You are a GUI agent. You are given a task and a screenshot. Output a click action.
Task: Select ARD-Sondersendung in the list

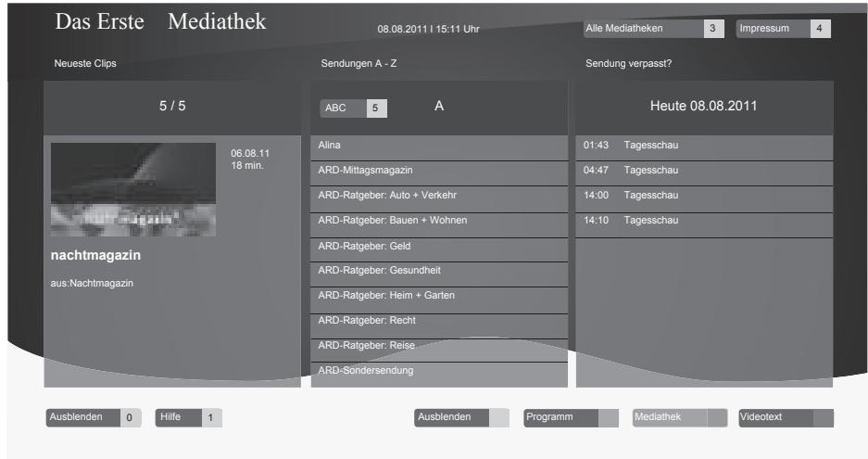pos(439,375)
